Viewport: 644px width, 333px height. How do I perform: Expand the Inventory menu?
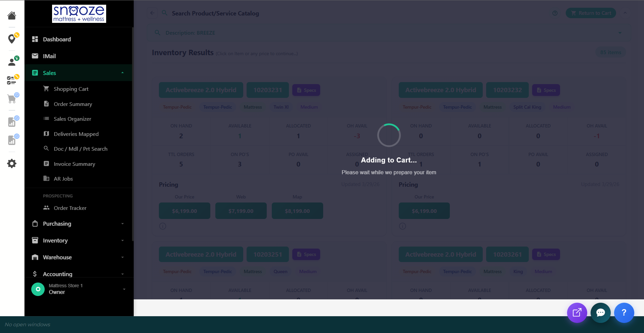(x=78, y=240)
